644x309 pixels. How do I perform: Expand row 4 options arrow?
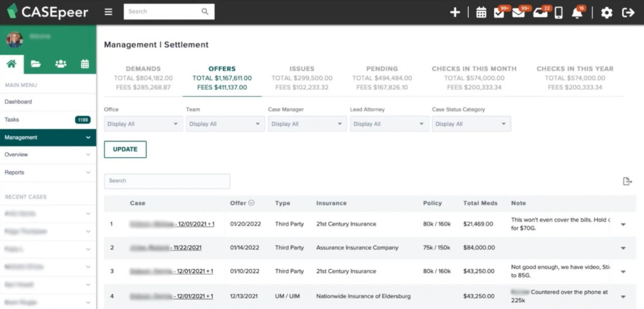click(623, 296)
